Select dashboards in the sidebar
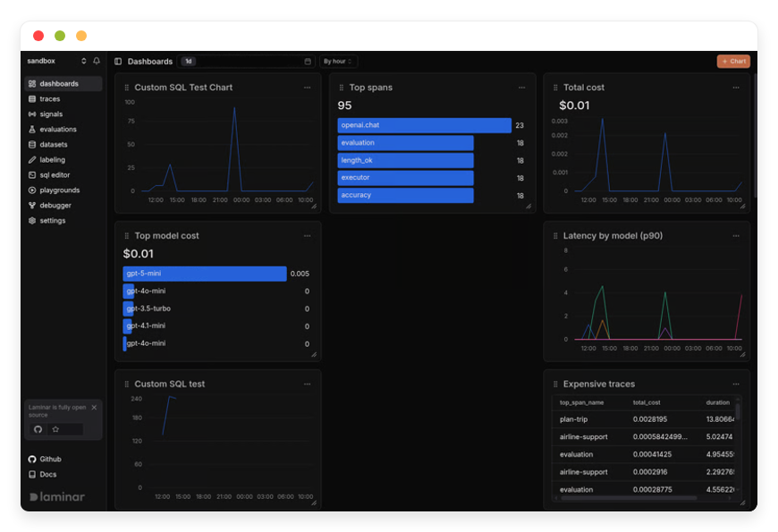This screenshot has height=532, width=778. pyautogui.click(x=63, y=83)
